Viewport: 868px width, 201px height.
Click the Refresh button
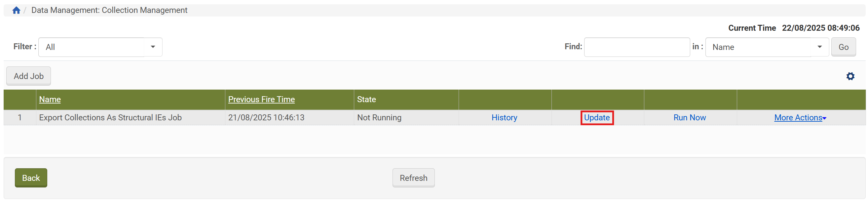tap(413, 178)
